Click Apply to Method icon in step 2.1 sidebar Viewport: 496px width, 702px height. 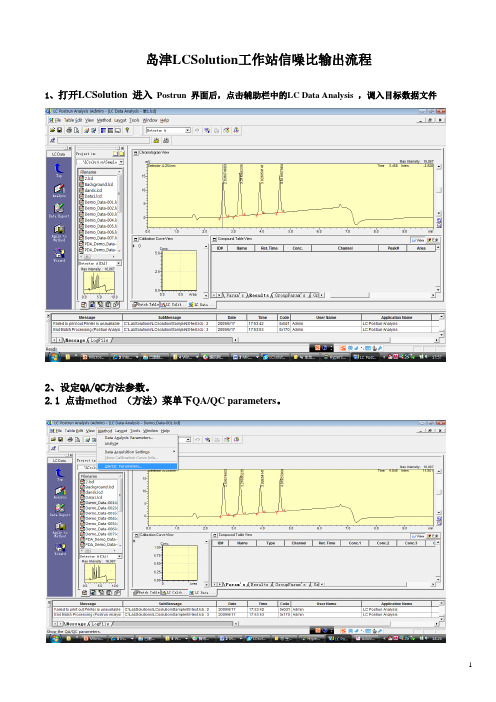pos(60,530)
